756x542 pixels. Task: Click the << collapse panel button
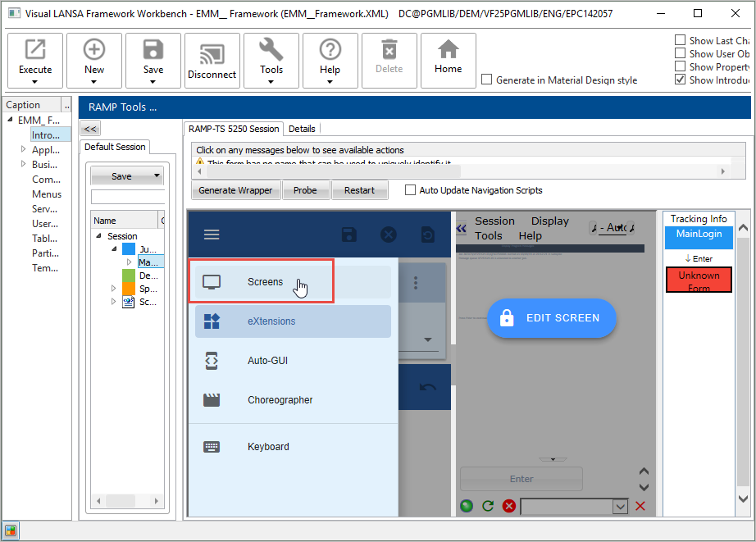[90, 129]
